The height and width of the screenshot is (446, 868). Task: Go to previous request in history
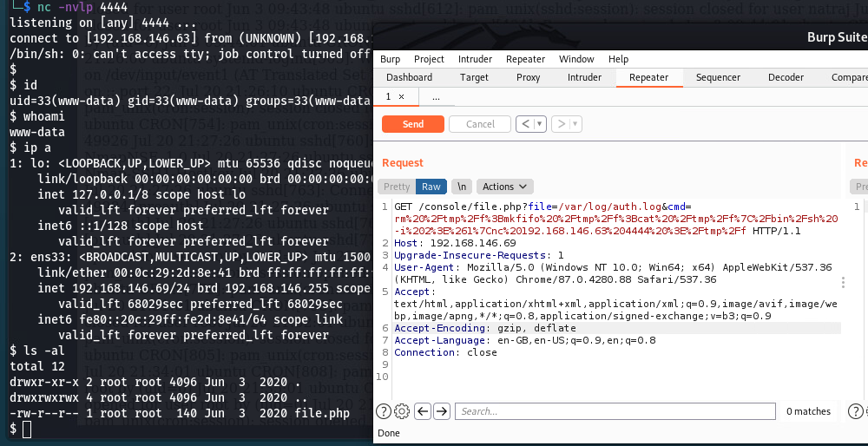(x=525, y=124)
